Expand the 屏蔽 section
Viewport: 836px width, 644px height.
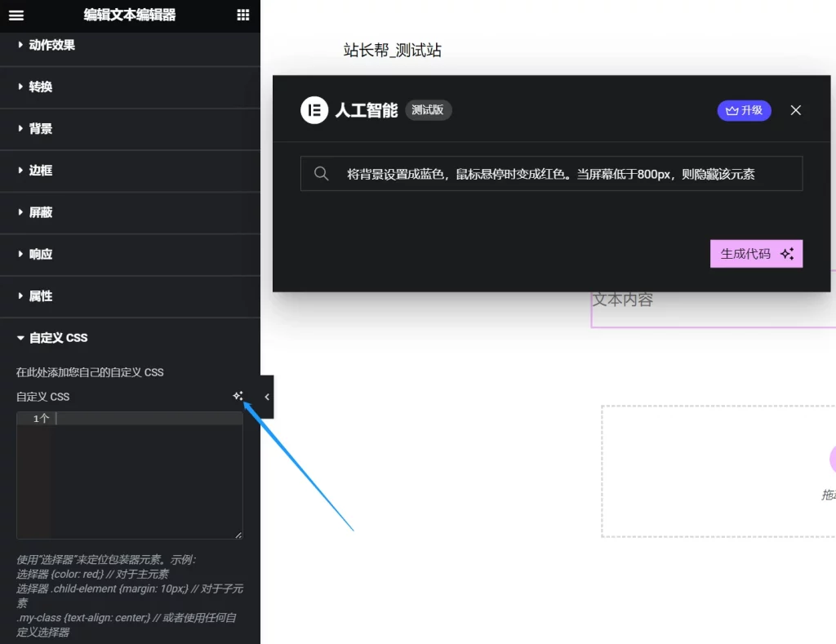[x=41, y=212]
